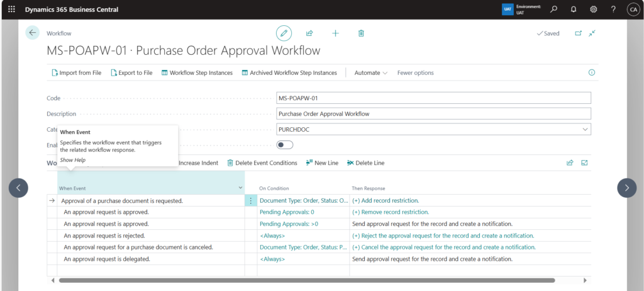Screen dimensions: 644x291
Task: Open <Always> condition for rejected request
Action: point(272,236)
